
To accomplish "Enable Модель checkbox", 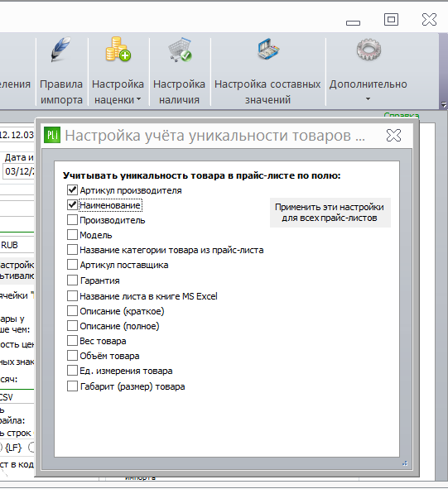I will [72, 234].
